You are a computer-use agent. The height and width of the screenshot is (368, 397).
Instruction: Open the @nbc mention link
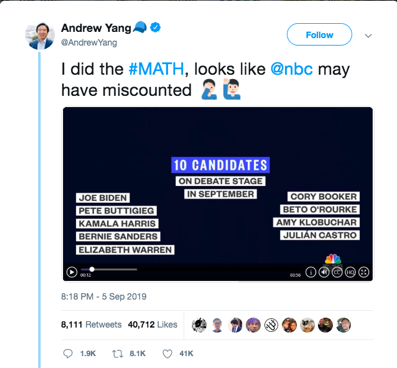coord(292,69)
